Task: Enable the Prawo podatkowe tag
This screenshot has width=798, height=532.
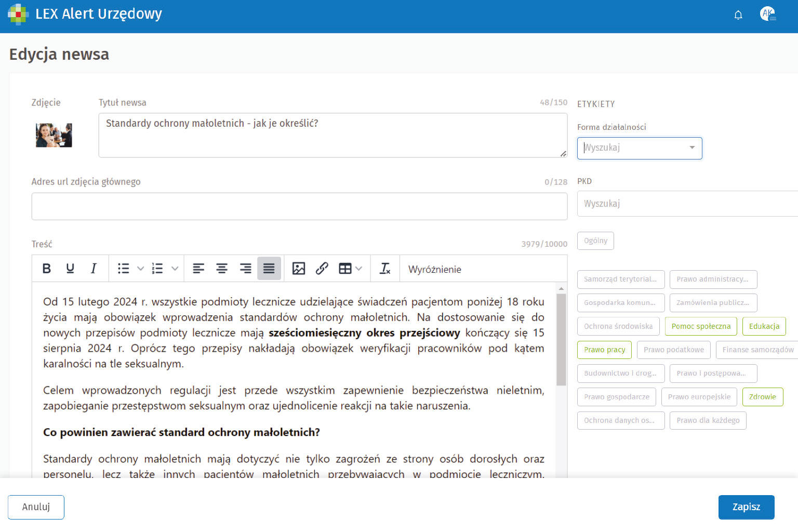Action: click(x=673, y=350)
